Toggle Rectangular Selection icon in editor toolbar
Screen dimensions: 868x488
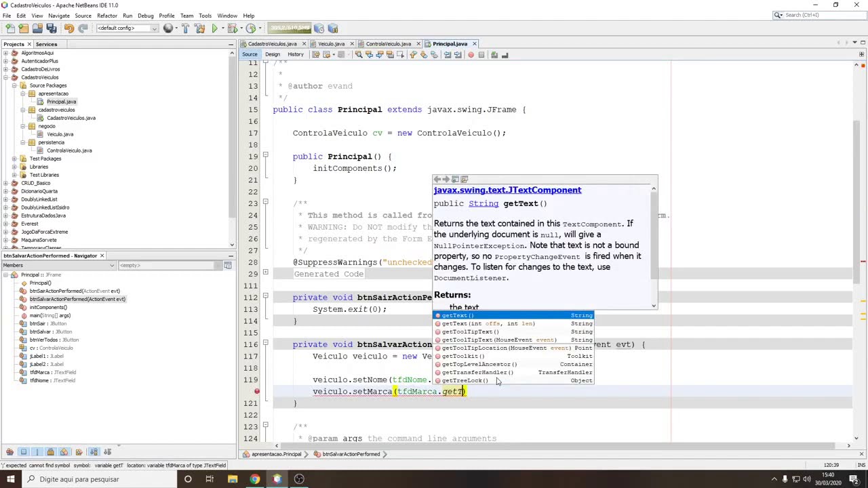click(x=400, y=55)
